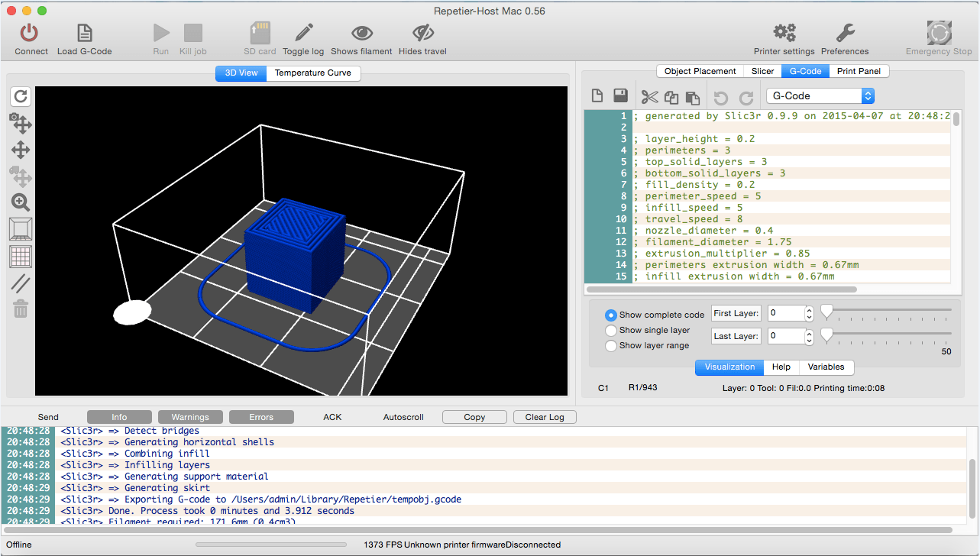Click the trash delete object icon
Screen dimensions: 980x556
(x=21, y=309)
